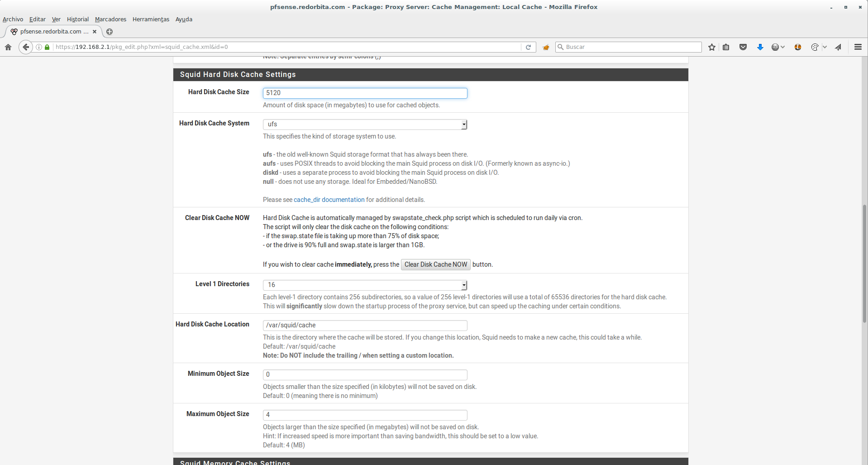Viewport: 868px width, 465px height.
Task: Open the Herramientas menu
Action: pyautogui.click(x=151, y=19)
